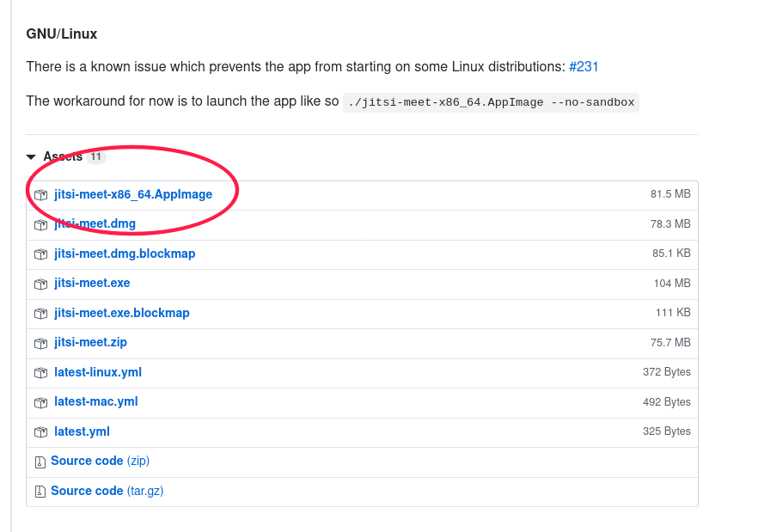Click package icon beside latest-linux.yml
This screenshot has height=532, width=758.
coord(40,373)
